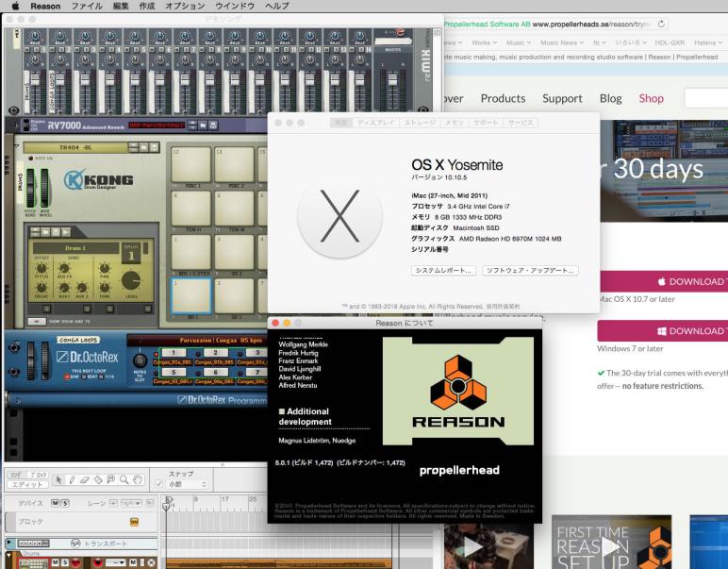Open the ウインドウ menu
This screenshot has width=728, height=569.
tap(235, 6)
